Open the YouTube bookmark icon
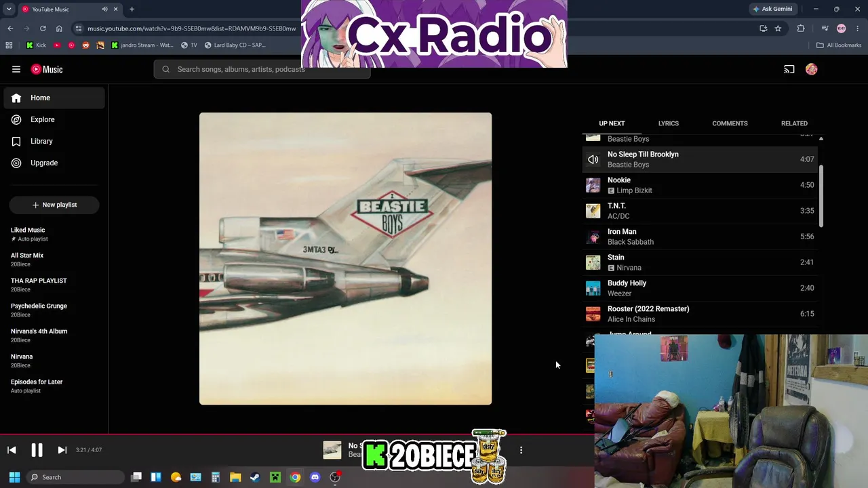The image size is (868, 488). 57,45
